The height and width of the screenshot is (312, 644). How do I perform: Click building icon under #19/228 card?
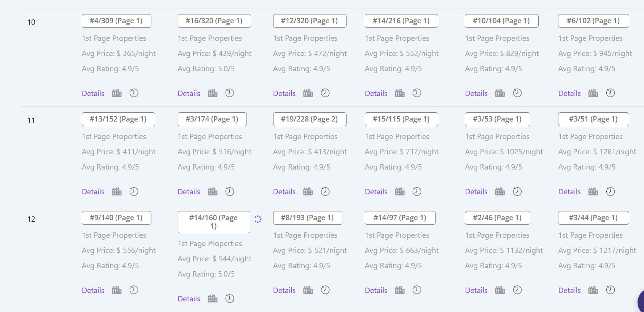[308, 192]
